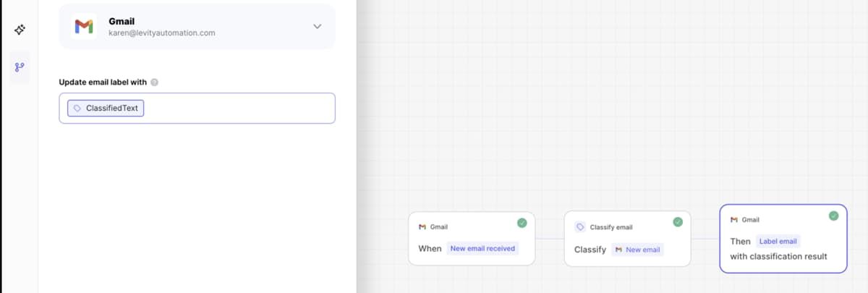Select the ClassifiedText variable chip
The height and width of the screenshot is (293, 868).
pyautogui.click(x=106, y=108)
